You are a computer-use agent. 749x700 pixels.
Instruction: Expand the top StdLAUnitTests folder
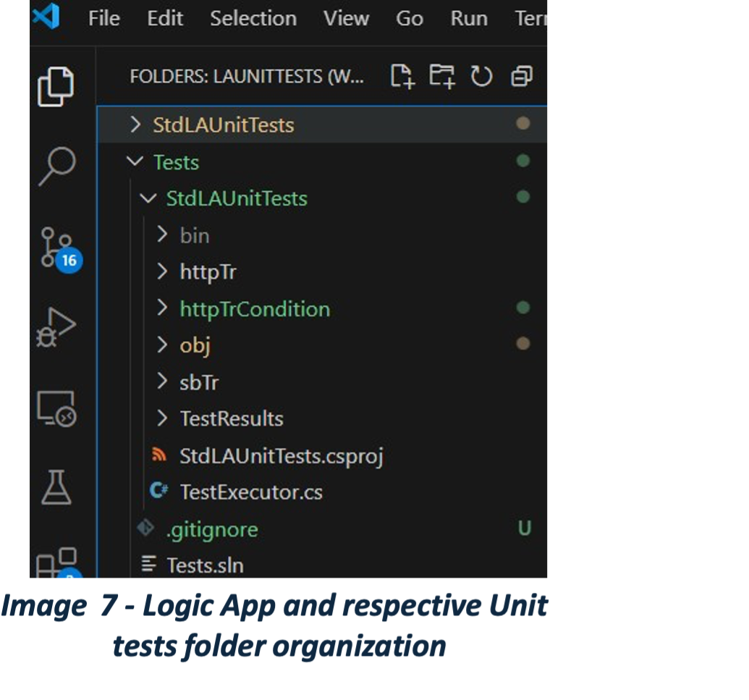pos(223,125)
